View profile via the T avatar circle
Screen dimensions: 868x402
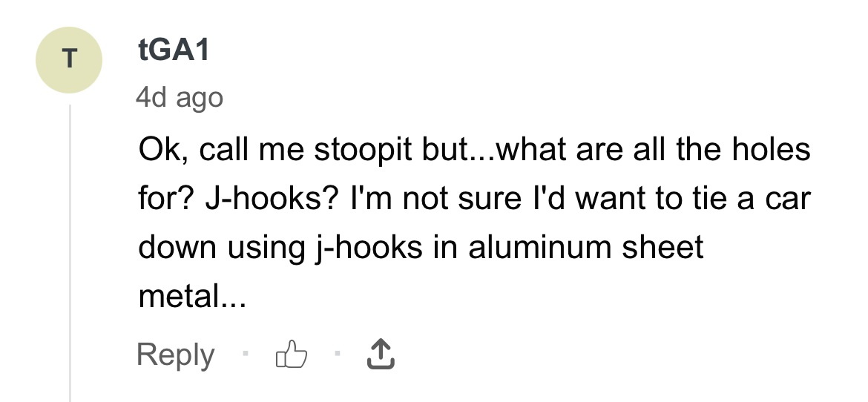69,61
